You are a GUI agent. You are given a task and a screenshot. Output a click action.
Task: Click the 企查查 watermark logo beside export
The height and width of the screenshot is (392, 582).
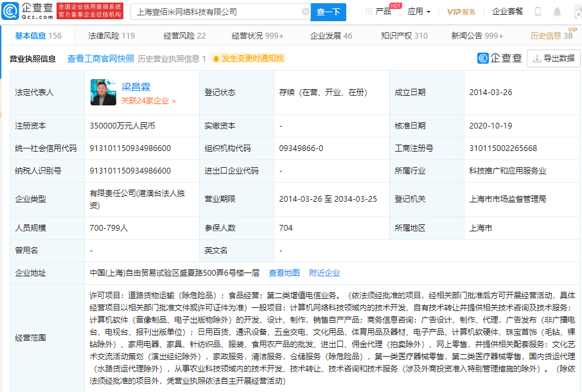pos(500,58)
